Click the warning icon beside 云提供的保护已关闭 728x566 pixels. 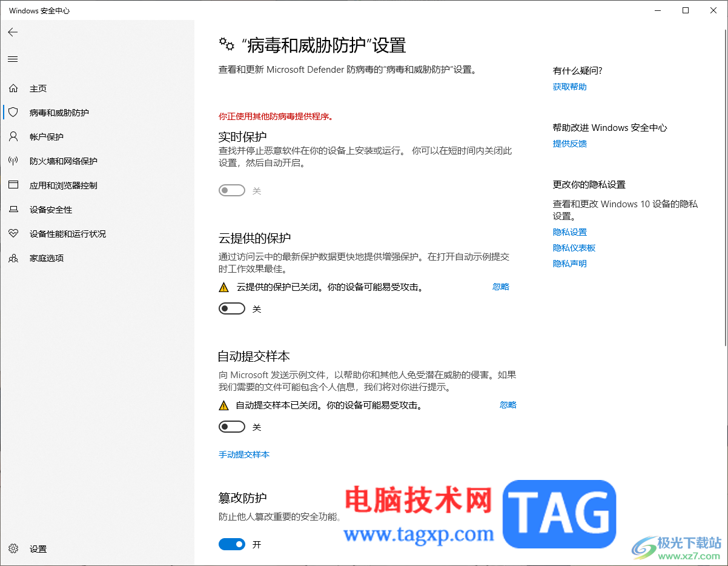tap(224, 287)
